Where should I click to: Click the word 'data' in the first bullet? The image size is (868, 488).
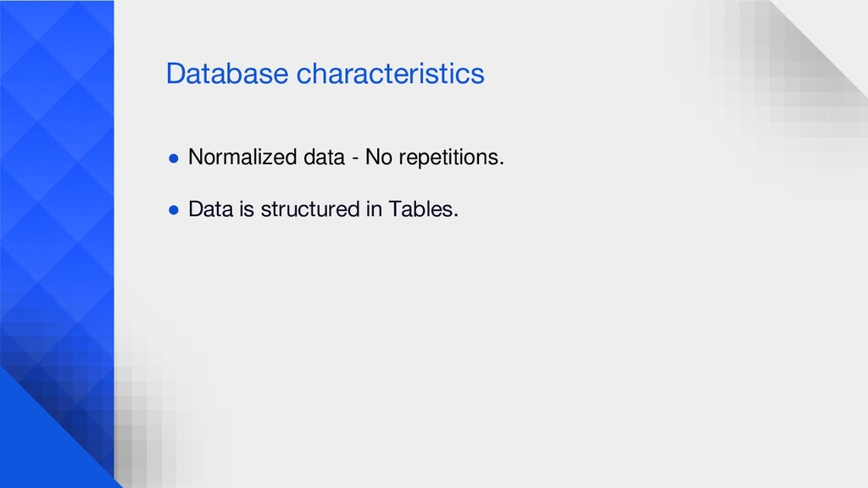[325, 157]
